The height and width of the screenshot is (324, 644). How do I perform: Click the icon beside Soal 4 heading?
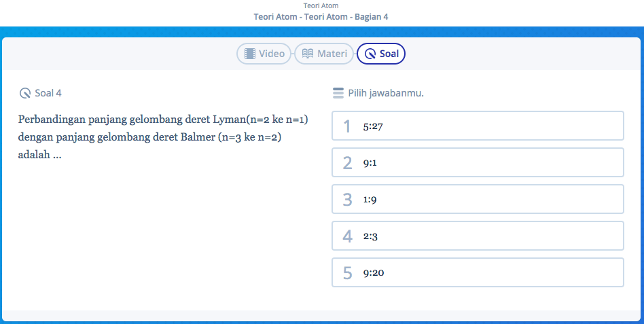point(25,93)
